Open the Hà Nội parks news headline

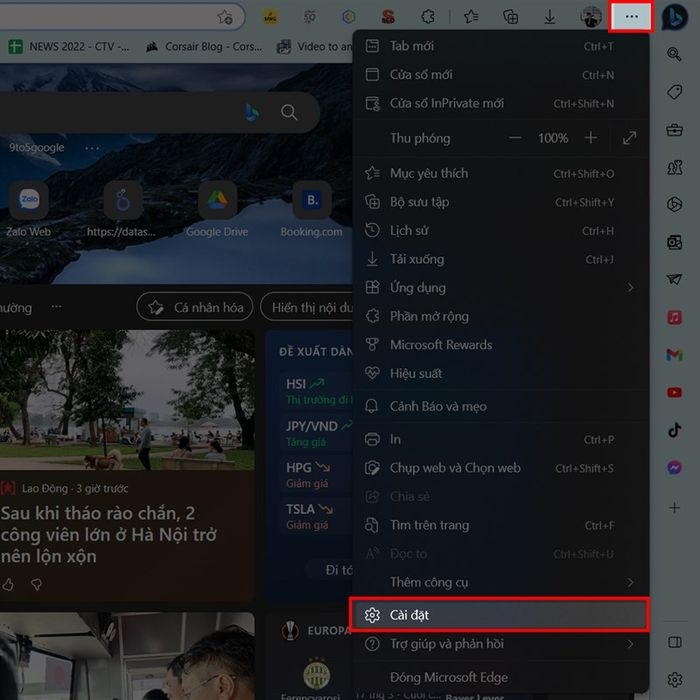pyautogui.click(x=108, y=535)
